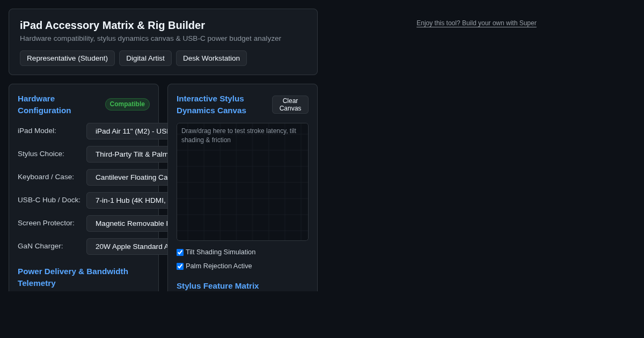Open the USB-C Hub / Dock dropdown
644x338 pixels.
pos(128,201)
